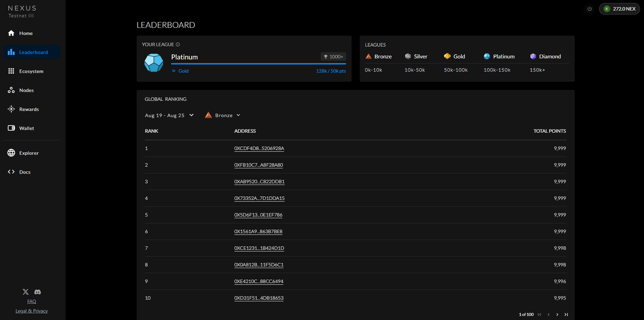Viewport: 644px width, 320px height.
Task: Open the Explorer globe icon
Action: [x=11, y=153]
